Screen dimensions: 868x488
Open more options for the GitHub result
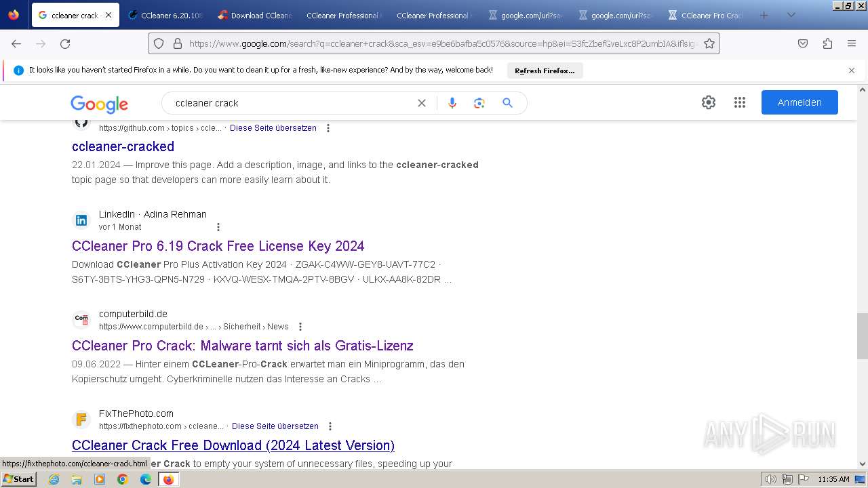click(x=328, y=128)
